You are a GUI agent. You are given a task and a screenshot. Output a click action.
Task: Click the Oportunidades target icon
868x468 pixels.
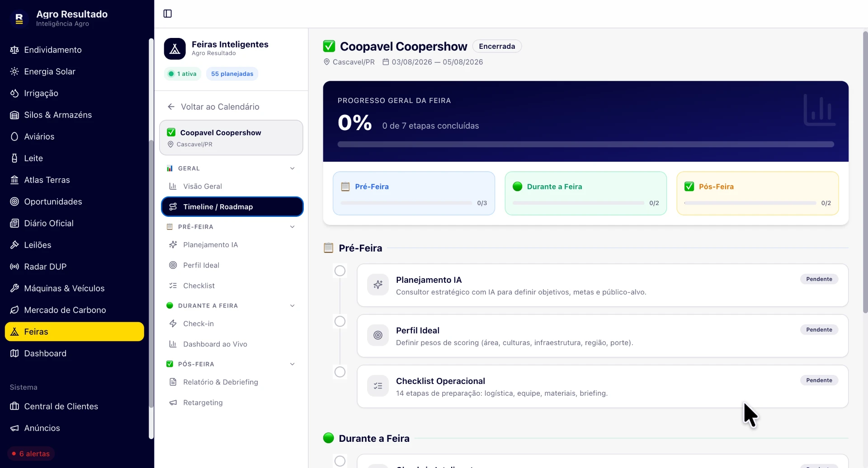tap(14, 201)
